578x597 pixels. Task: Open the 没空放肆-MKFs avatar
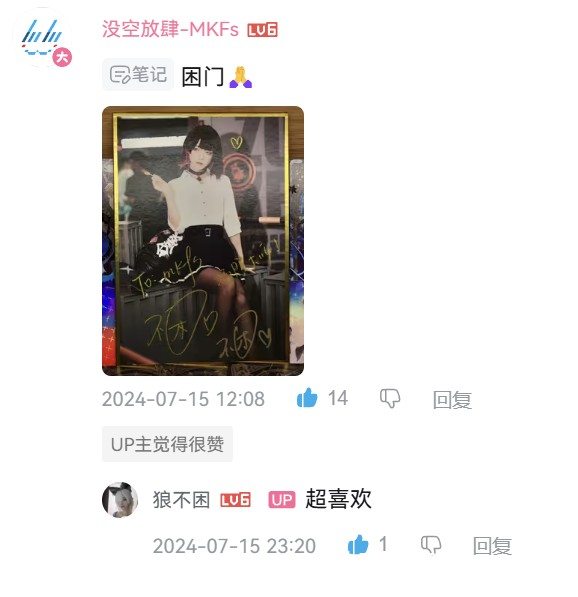[x=43, y=37]
